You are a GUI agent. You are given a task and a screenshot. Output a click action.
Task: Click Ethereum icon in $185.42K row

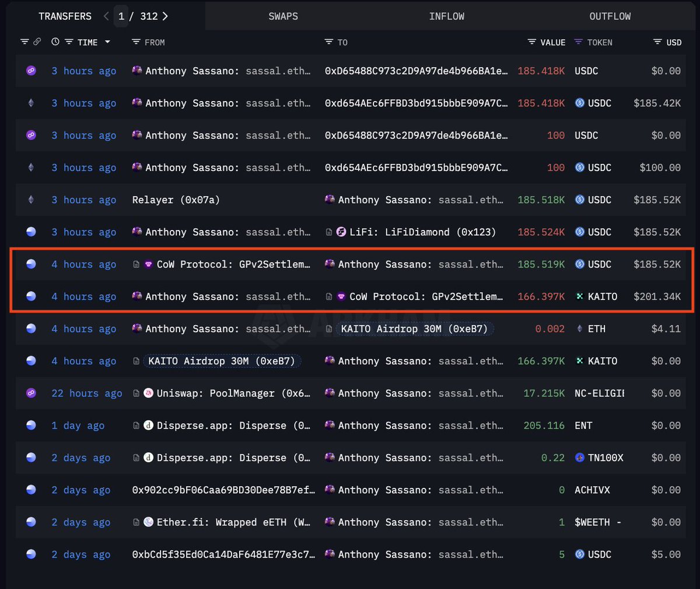coord(31,103)
